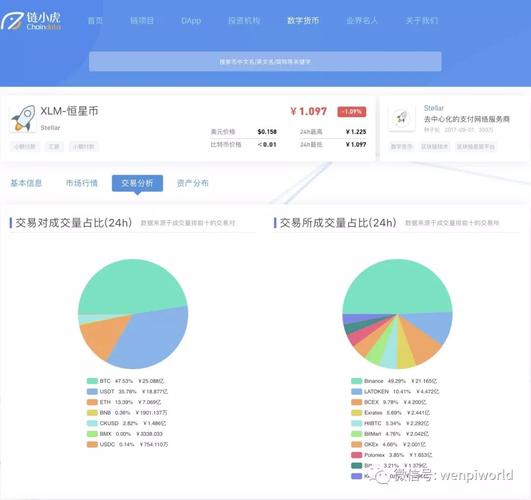Click the $0.158 dollar price value

coord(267,131)
